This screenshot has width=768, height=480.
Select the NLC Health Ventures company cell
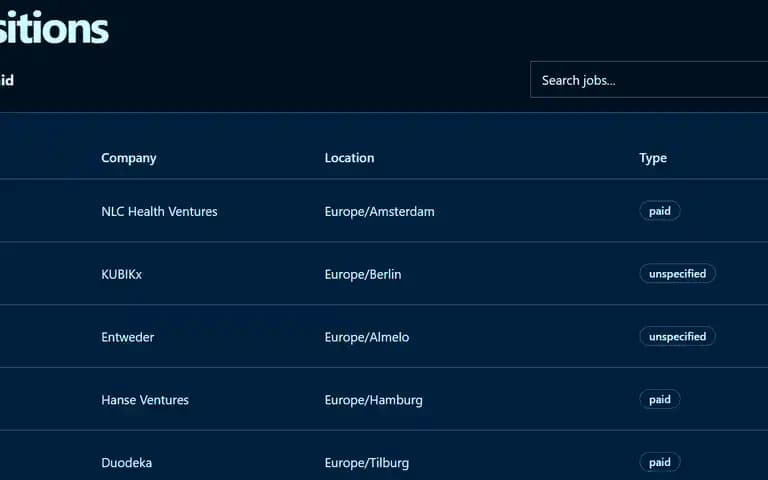click(x=159, y=212)
